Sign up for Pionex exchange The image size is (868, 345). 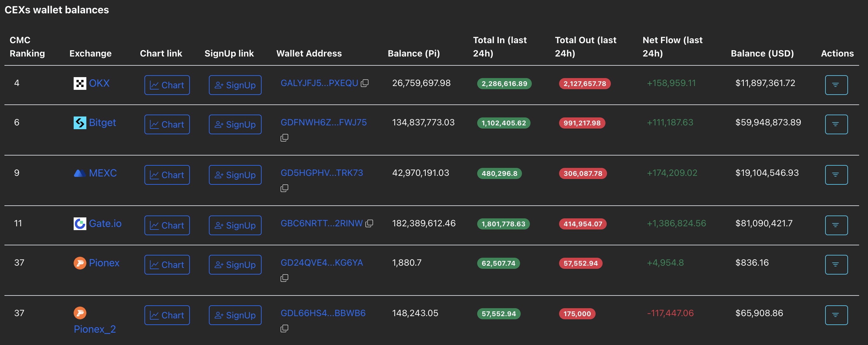(x=235, y=264)
